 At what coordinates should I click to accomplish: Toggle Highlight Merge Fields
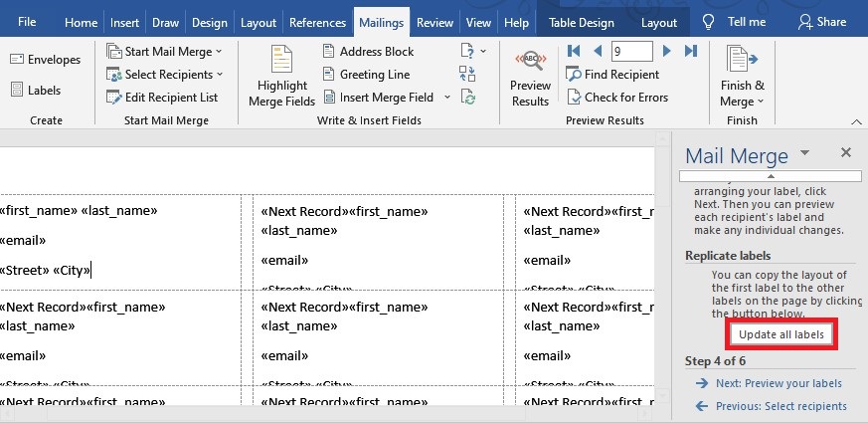pos(281,76)
